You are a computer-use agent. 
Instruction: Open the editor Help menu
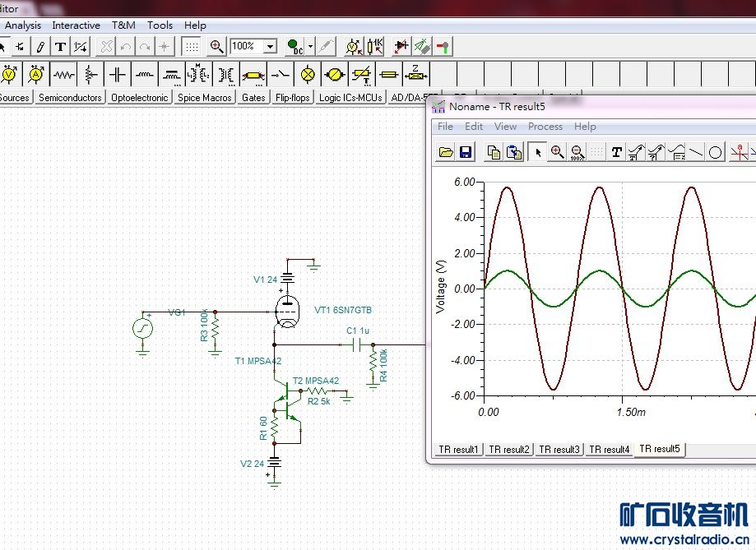(x=195, y=25)
